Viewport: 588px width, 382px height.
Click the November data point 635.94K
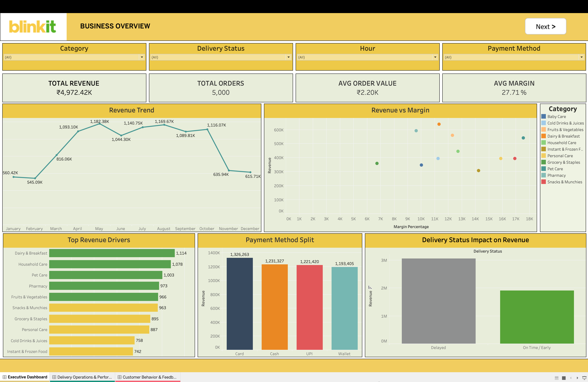coord(229,170)
